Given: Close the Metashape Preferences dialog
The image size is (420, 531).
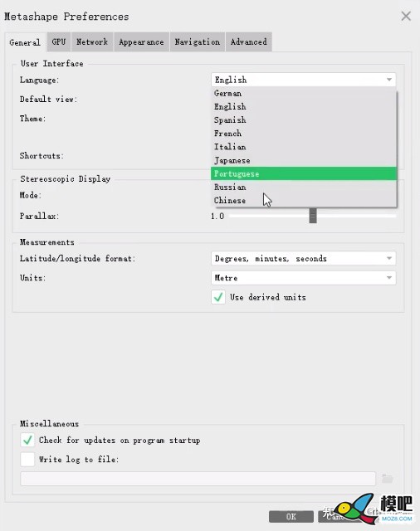Looking at the screenshot, I should point(406,16).
